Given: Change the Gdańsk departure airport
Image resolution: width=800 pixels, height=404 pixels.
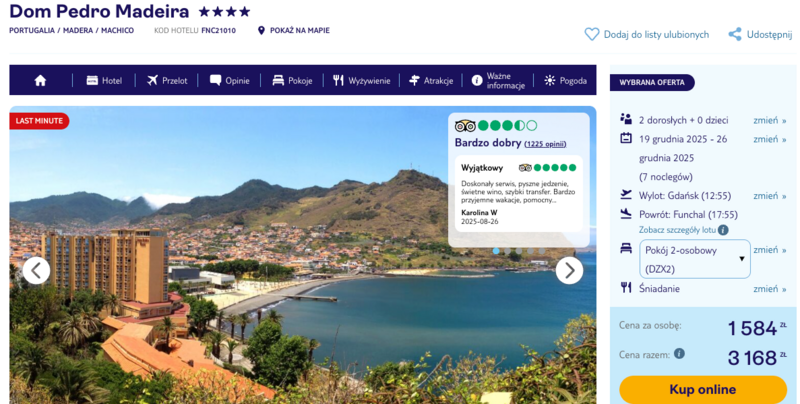Looking at the screenshot, I should [x=769, y=196].
